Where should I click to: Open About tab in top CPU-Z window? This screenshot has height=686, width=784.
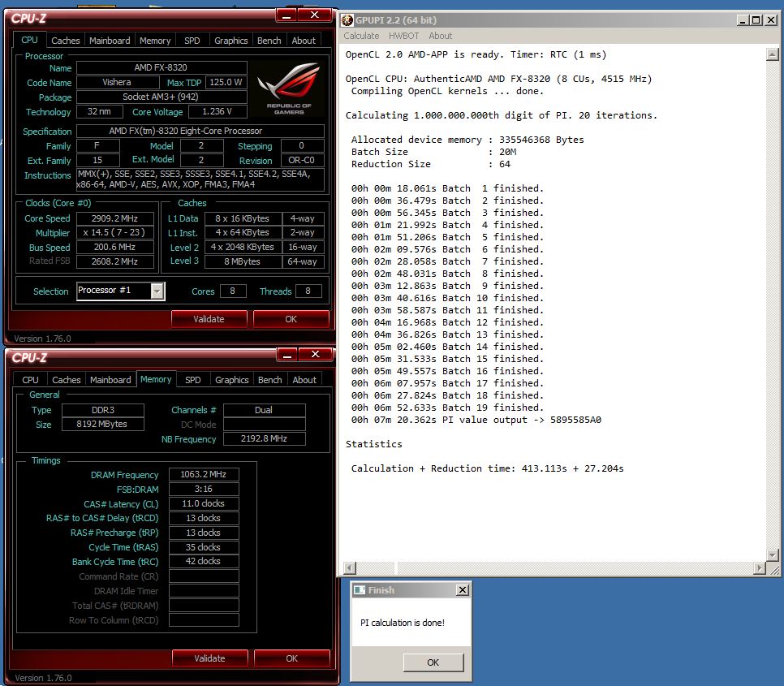point(304,41)
